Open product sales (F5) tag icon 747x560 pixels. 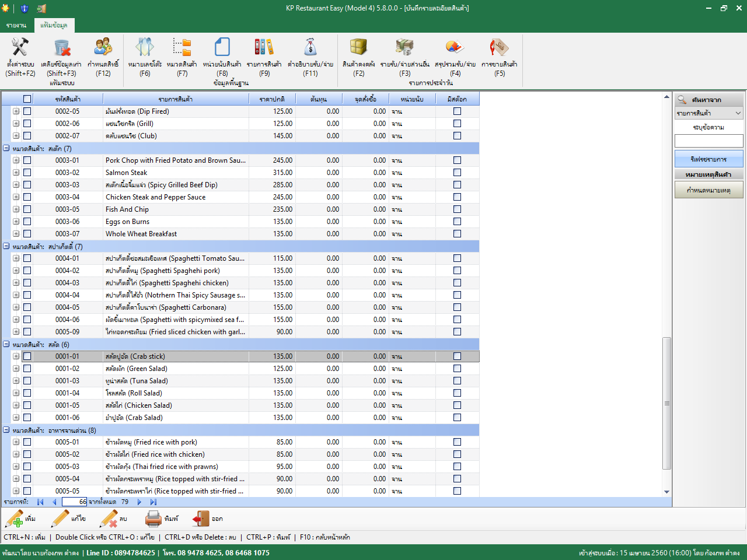pyautogui.click(x=499, y=47)
